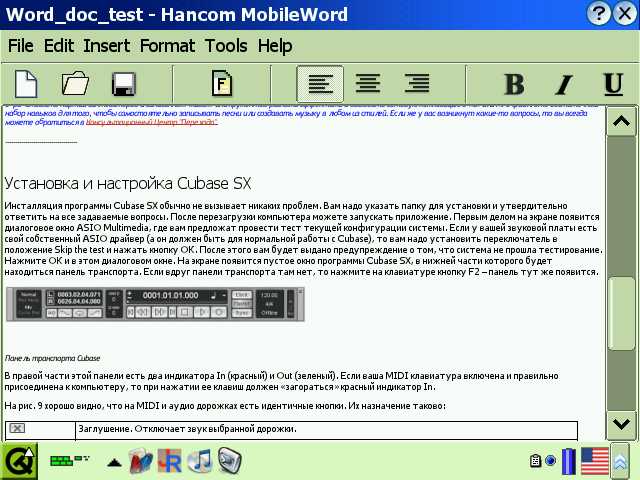This screenshot has width=640, height=480.
Task: Open the Insert menu
Action: pos(107,45)
